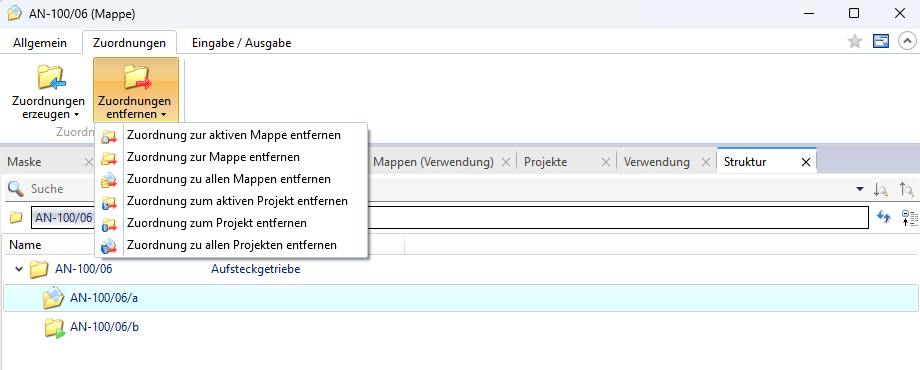This screenshot has width=920, height=370.
Task: Click the Zuordnung zum aktiven Projekt entfernen icon
Action: [x=109, y=202]
